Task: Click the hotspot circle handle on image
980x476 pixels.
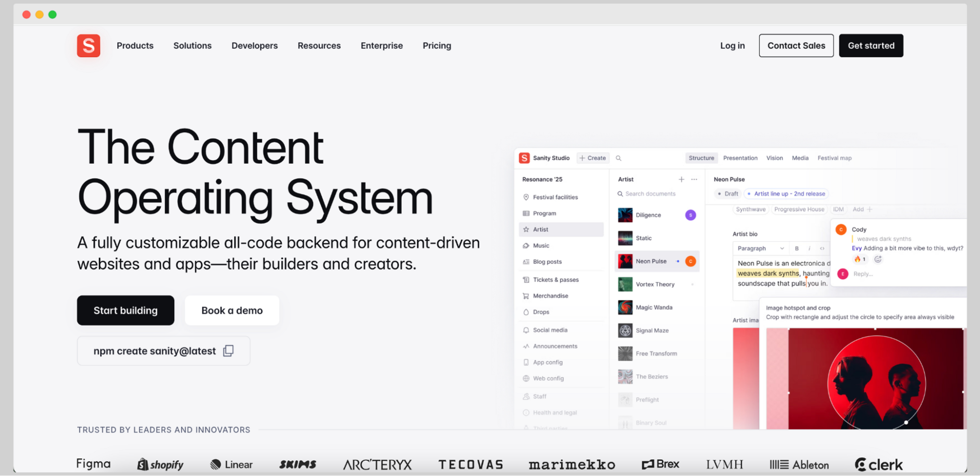Action: tap(906, 422)
